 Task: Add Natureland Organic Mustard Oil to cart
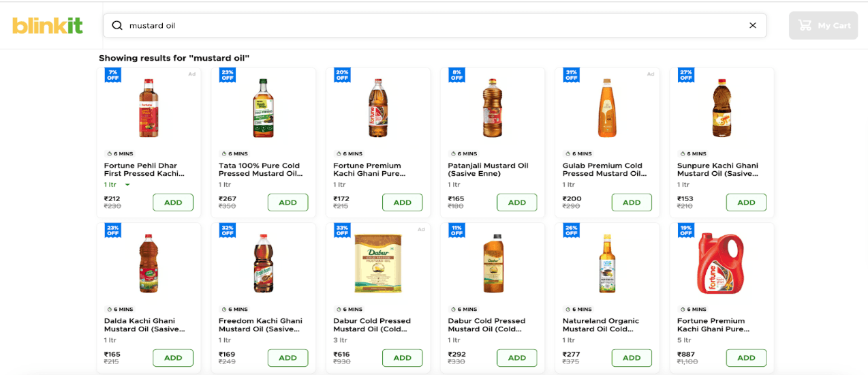pos(632,358)
